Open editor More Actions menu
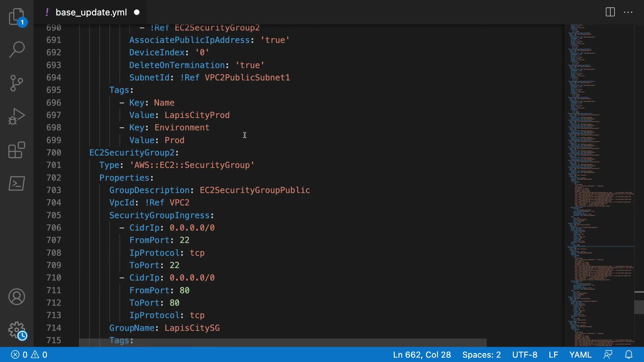Screen dimensions: 644x362 (628, 12)
